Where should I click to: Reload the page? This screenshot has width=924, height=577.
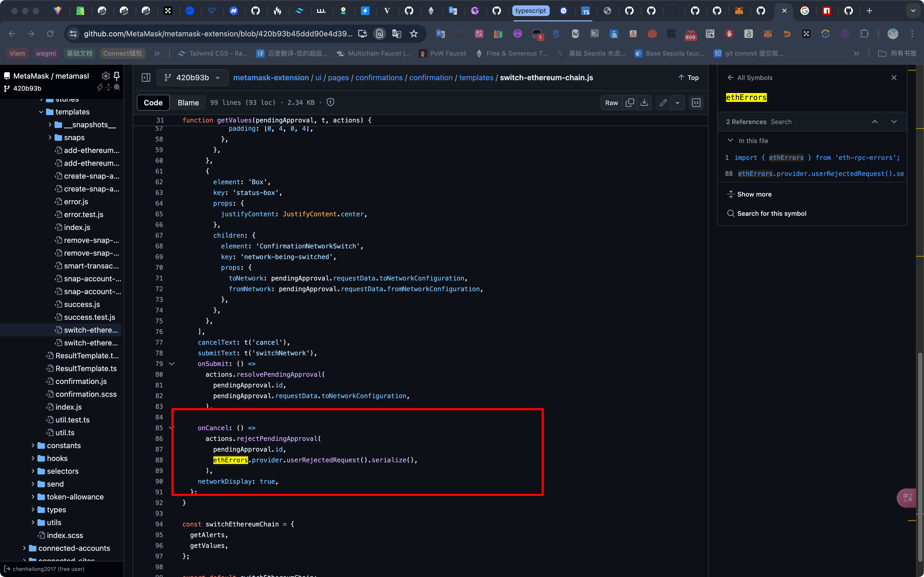tap(50, 34)
